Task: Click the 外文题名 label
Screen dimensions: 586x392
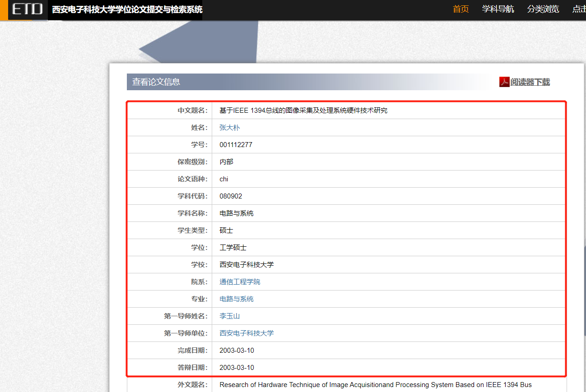Action: coord(193,385)
